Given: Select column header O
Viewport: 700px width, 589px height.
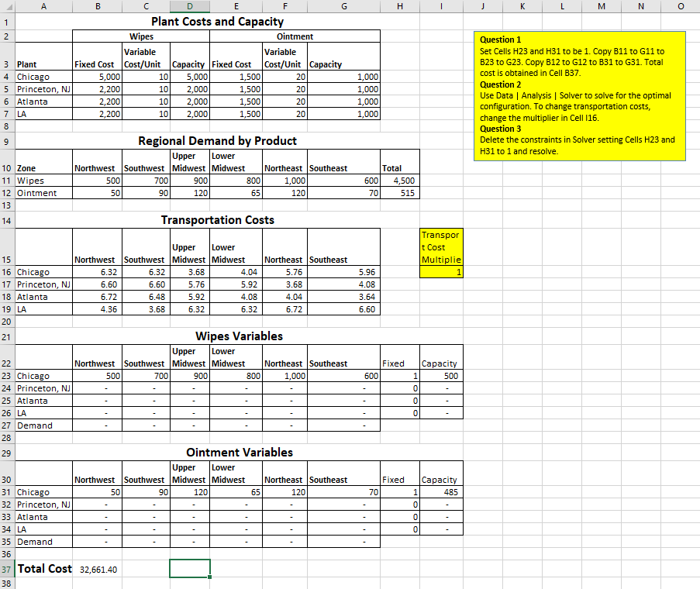Looking at the screenshot, I should click(680, 6).
